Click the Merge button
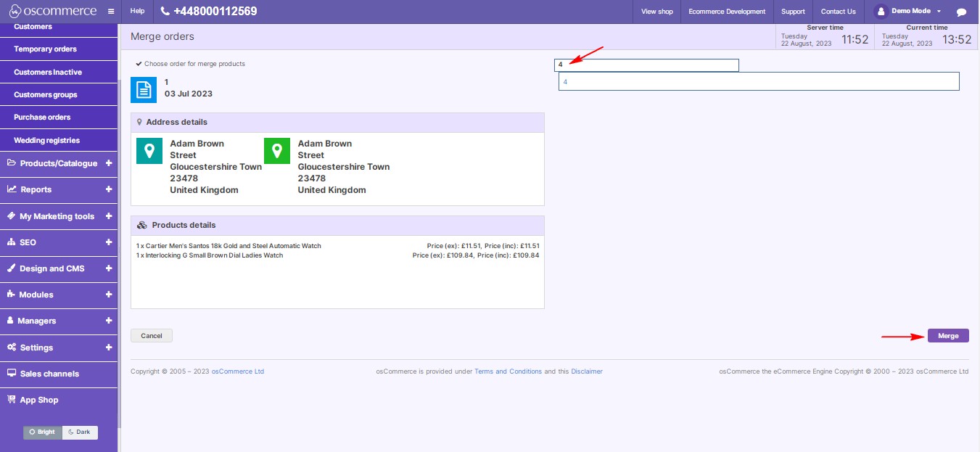 [x=948, y=336]
